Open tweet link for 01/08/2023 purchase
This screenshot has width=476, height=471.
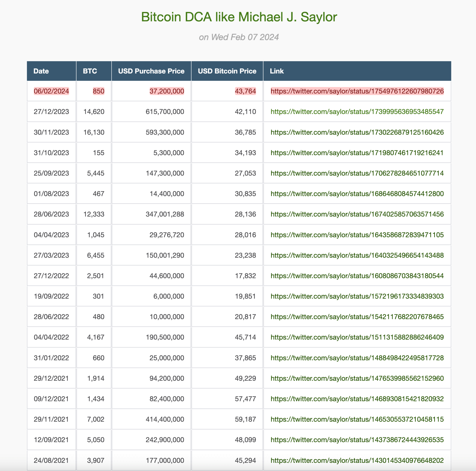pyautogui.click(x=357, y=194)
